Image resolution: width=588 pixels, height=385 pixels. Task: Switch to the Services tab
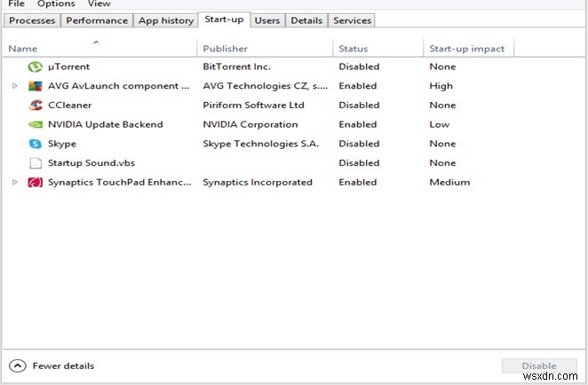point(352,20)
